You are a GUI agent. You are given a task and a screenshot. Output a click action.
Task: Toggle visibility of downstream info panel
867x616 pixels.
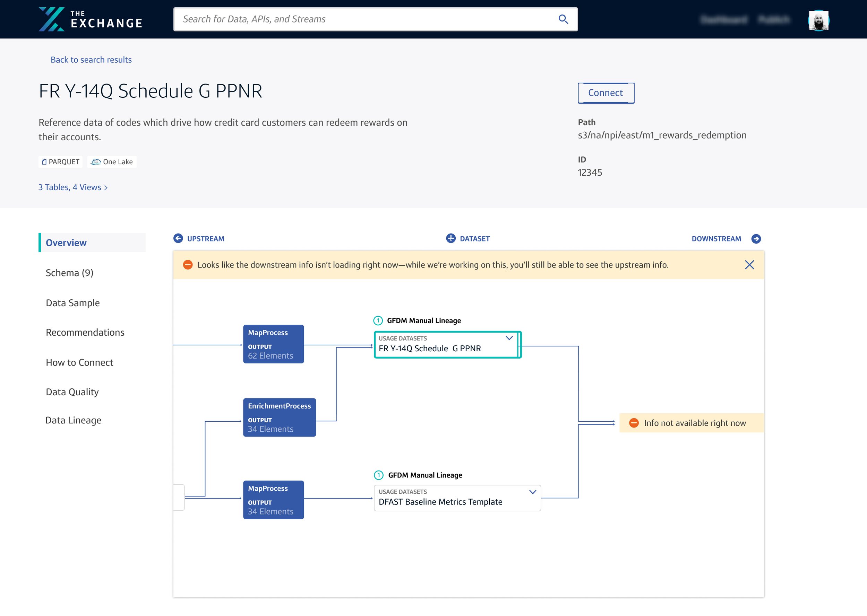click(749, 265)
